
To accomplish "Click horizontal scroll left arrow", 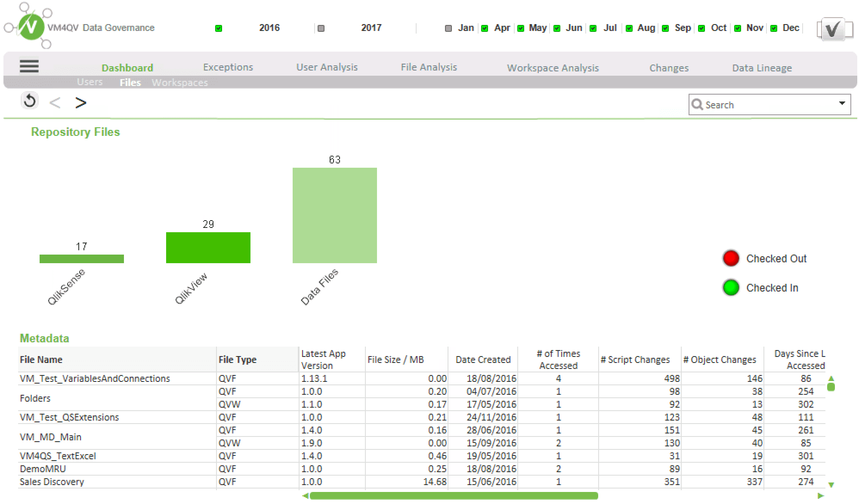I will click(x=305, y=496).
